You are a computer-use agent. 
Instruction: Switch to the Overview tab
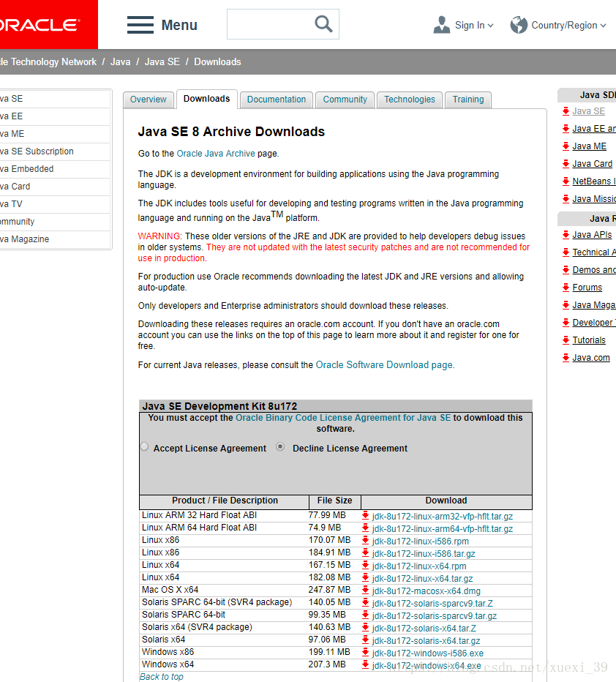(x=149, y=100)
